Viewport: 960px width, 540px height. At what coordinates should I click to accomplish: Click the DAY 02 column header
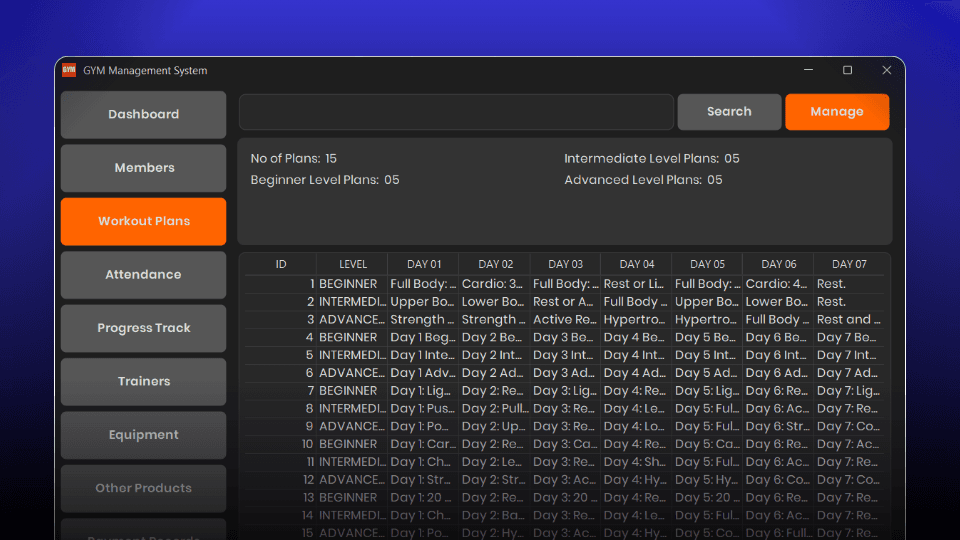pyautogui.click(x=495, y=264)
